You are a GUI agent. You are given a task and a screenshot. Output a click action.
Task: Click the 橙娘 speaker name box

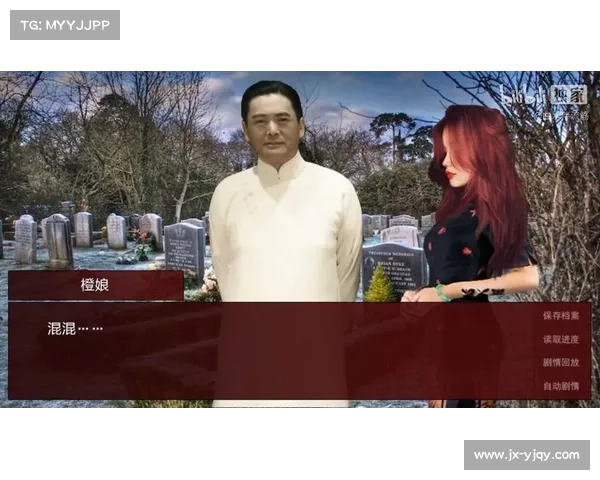[95, 285]
